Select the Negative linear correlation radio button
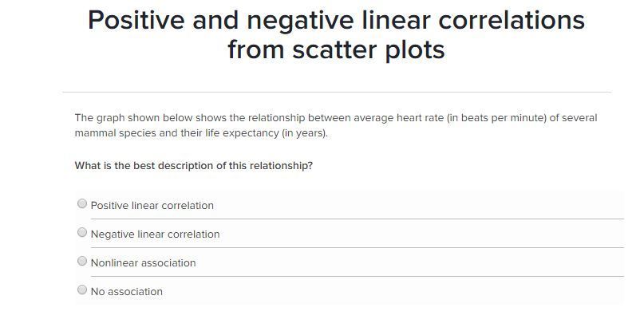The width and height of the screenshot is (644, 335). coord(82,233)
